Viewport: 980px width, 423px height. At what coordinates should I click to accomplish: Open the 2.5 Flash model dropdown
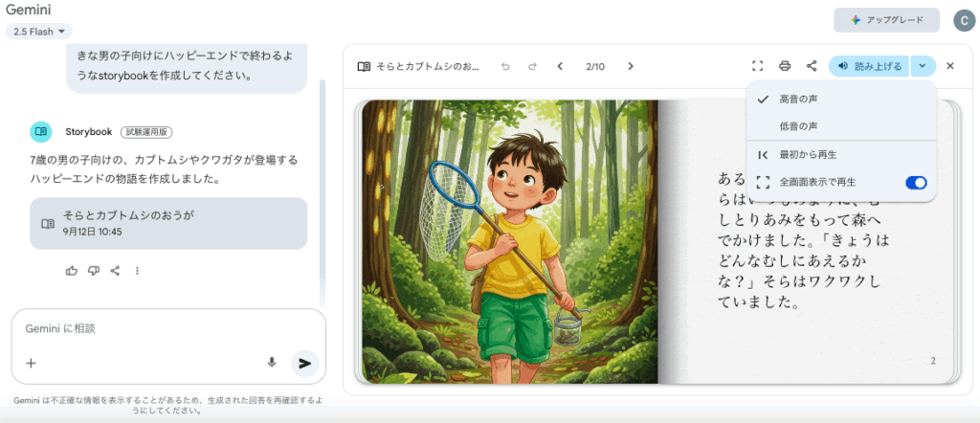coord(38,32)
